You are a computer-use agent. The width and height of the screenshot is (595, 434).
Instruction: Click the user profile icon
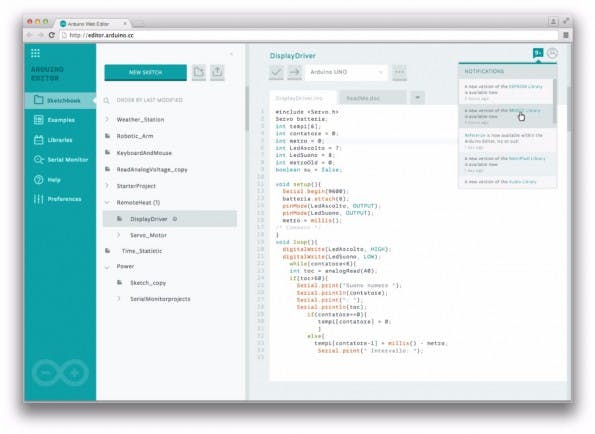(x=552, y=53)
